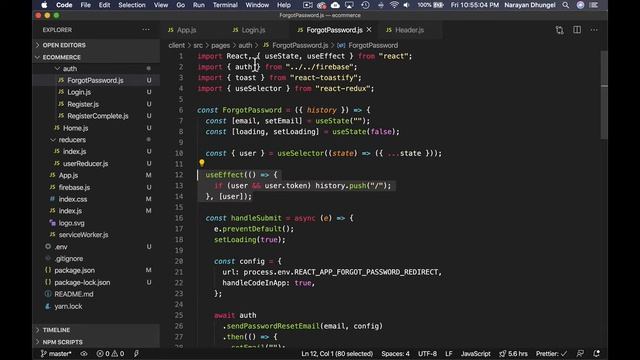Click the Time Machine icon in menu bar
This screenshot has height=360, width=640.
tap(365, 5)
